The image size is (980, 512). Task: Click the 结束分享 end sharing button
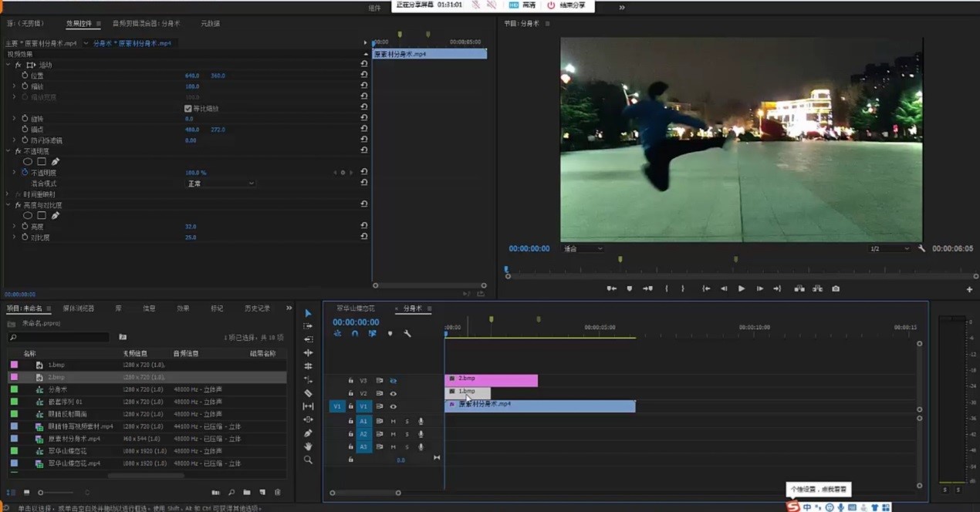pyautogui.click(x=566, y=5)
